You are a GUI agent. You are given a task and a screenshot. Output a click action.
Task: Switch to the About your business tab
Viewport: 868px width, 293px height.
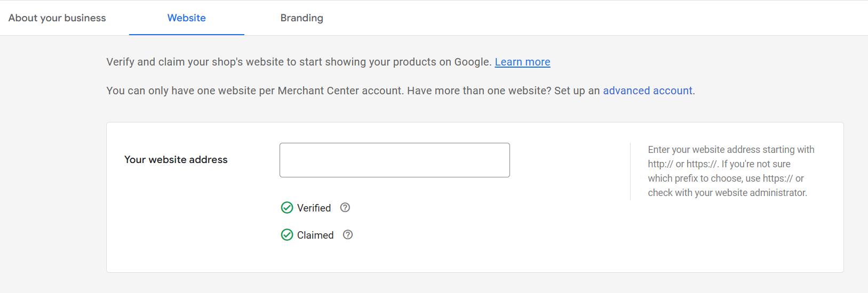[57, 18]
